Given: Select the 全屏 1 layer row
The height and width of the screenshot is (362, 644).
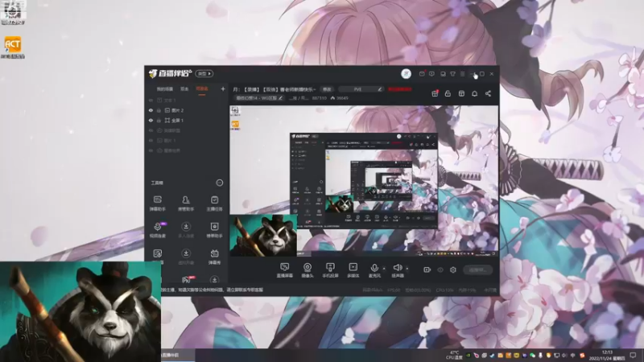Looking at the screenshot, I should click(187, 120).
